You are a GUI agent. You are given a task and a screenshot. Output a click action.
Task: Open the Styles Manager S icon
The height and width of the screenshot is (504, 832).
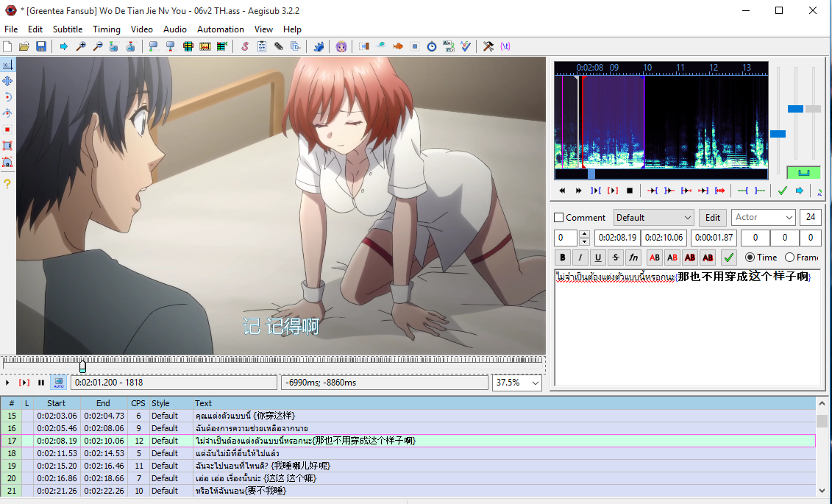click(x=245, y=46)
